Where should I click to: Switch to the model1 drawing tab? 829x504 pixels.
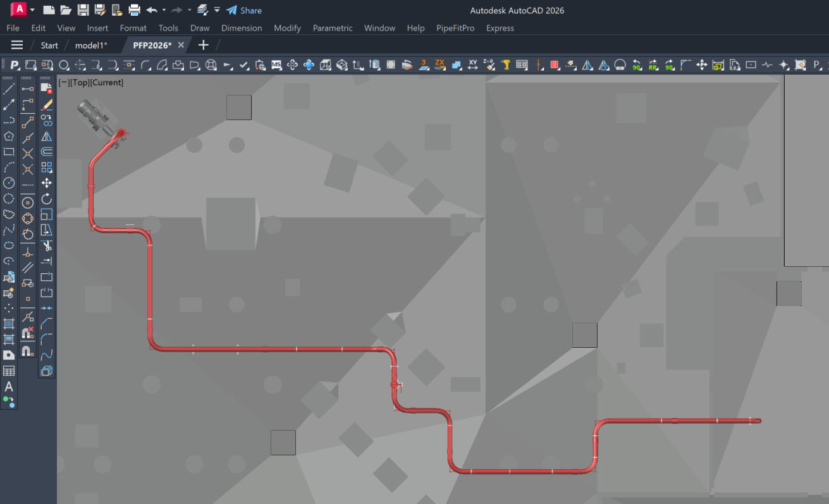[x=91, y=45]
